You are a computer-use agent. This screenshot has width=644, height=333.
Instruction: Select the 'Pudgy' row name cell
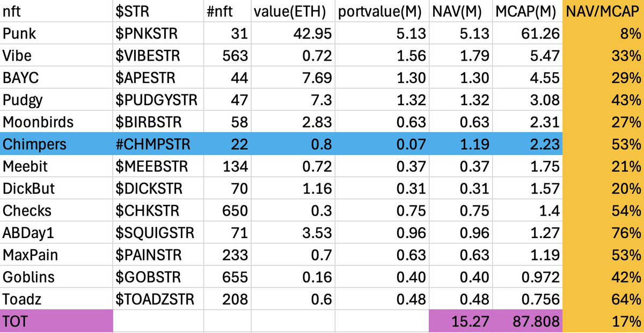coord(56,100)
